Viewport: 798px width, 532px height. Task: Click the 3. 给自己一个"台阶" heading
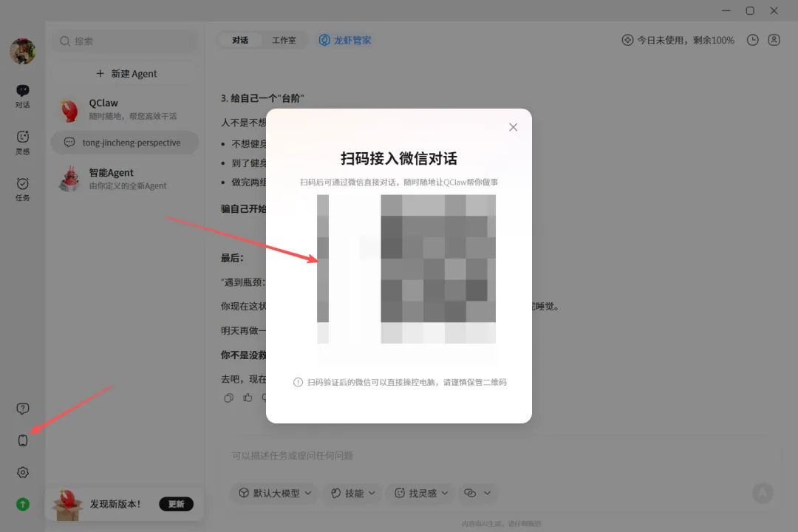(262, 98)
